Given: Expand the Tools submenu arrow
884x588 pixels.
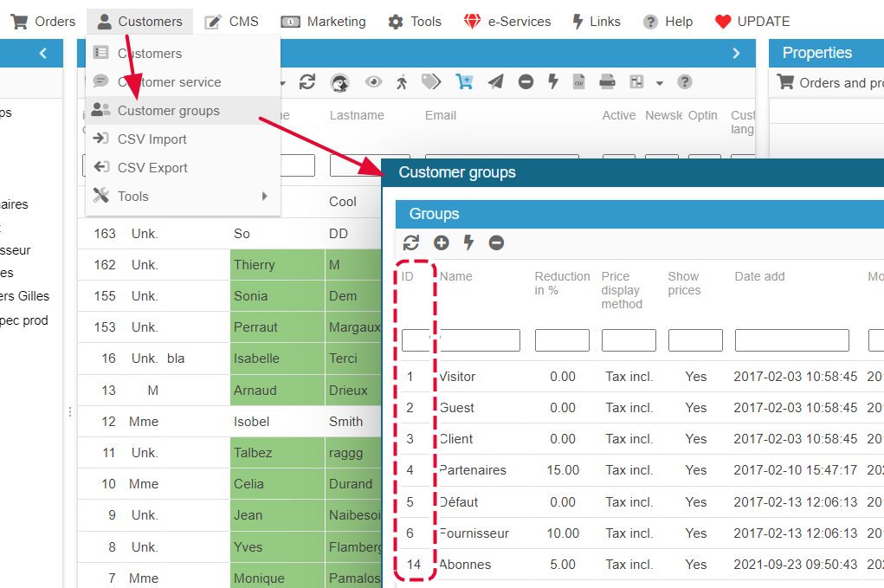Looking at the screenshot, I should [x=265, y=197].
